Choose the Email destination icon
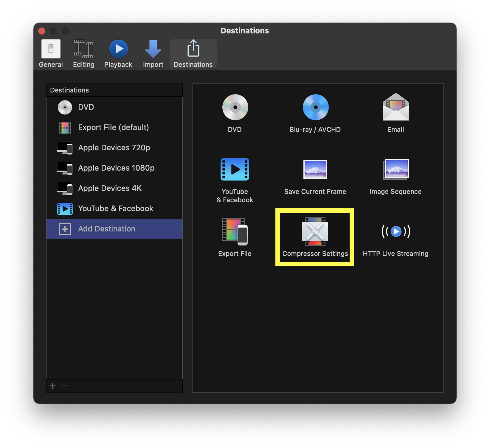 point(396,107)
